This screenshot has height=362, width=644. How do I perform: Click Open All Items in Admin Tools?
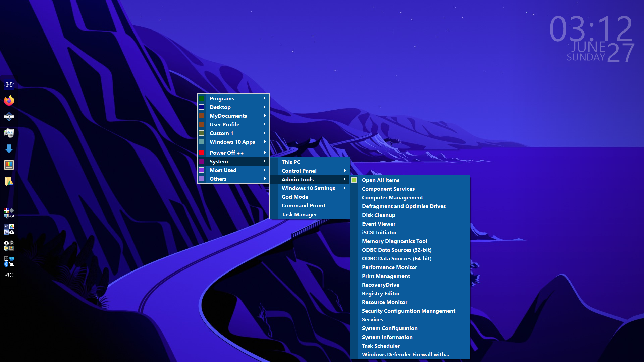tap(410, 180)
